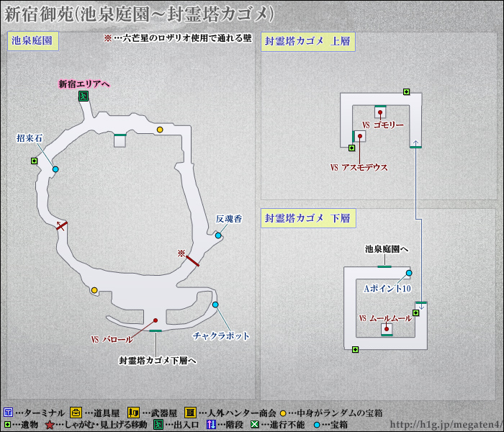This screenshot has width=504, height=432.
Task: Click the VS バロール boss label
Action: [112, 339]
